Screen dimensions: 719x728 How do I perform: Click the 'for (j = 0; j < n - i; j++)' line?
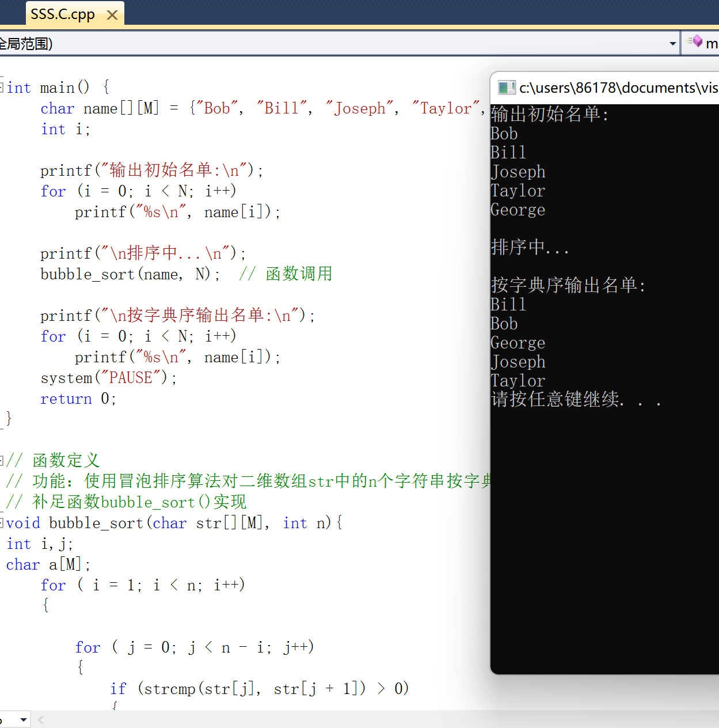pos(195,647)
